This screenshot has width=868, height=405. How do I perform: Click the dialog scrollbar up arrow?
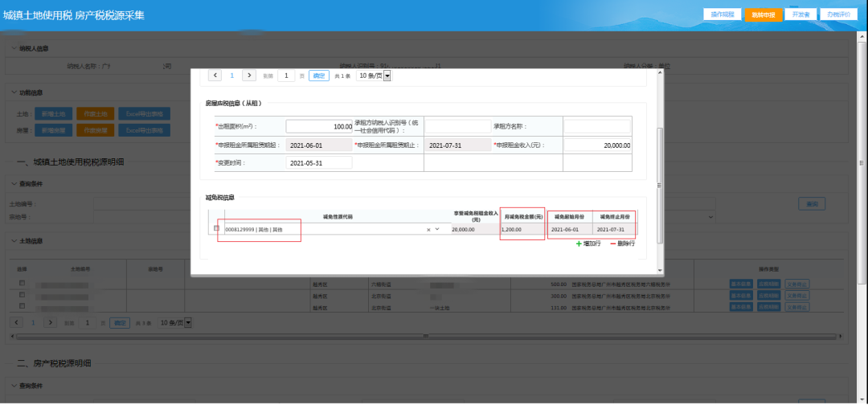(660, 73)
